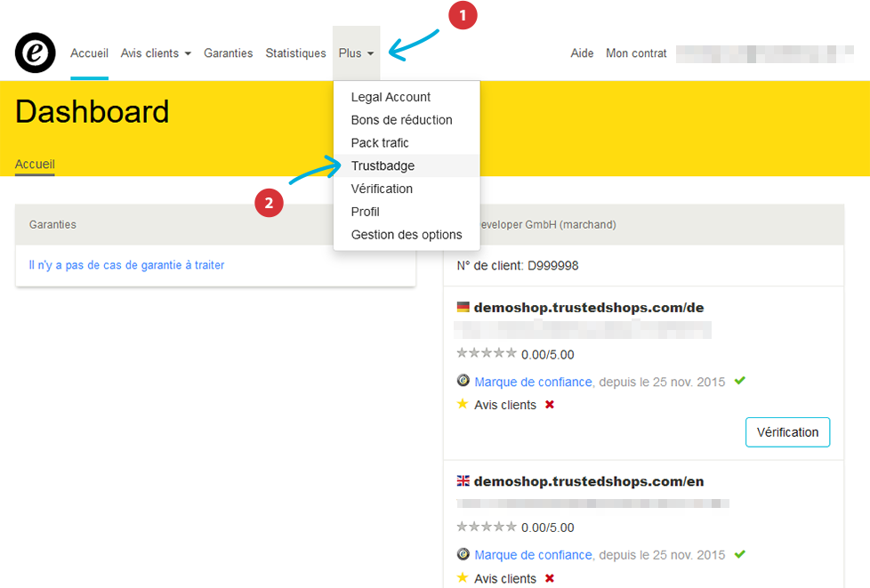Click the Dashboard page heading
The image size is (870, 588).
click(93, 111)
